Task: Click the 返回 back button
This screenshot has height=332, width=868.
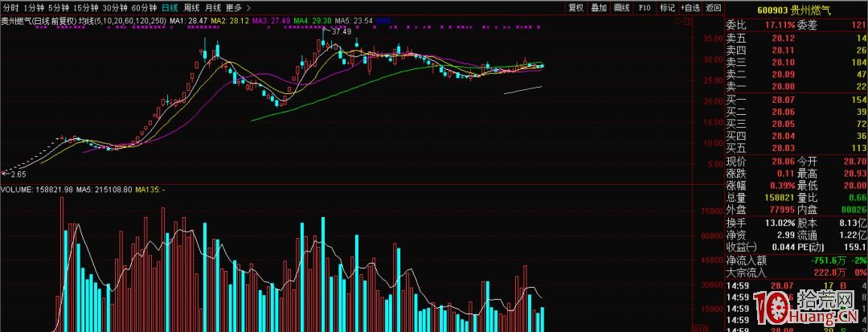Action: tap(714, 8)
